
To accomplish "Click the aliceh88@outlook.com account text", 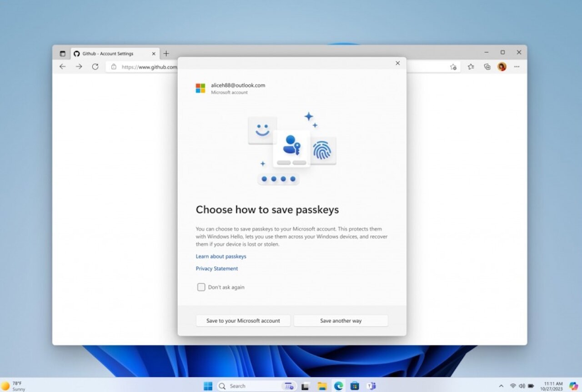I will coord(238,85).
